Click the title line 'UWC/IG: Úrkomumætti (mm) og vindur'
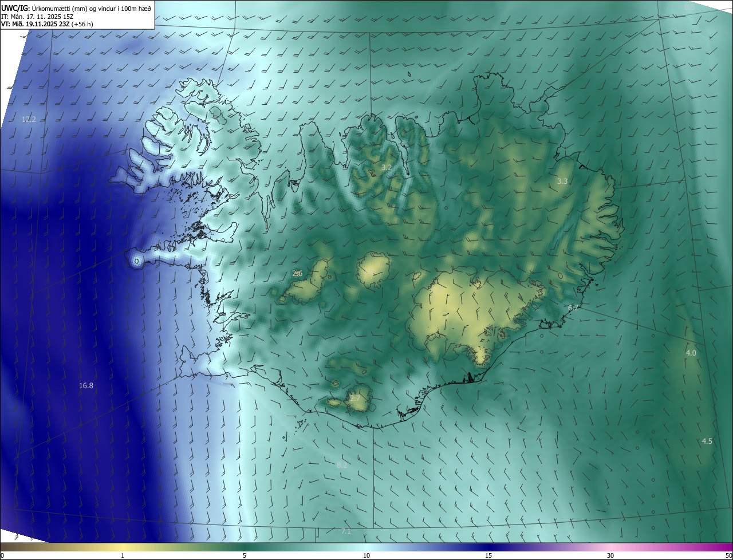 (x=76, y=8)
